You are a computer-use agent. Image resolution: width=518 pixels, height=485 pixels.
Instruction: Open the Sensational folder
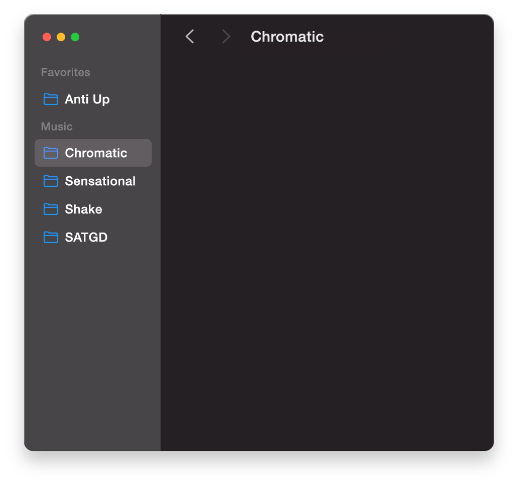[93, 181]
